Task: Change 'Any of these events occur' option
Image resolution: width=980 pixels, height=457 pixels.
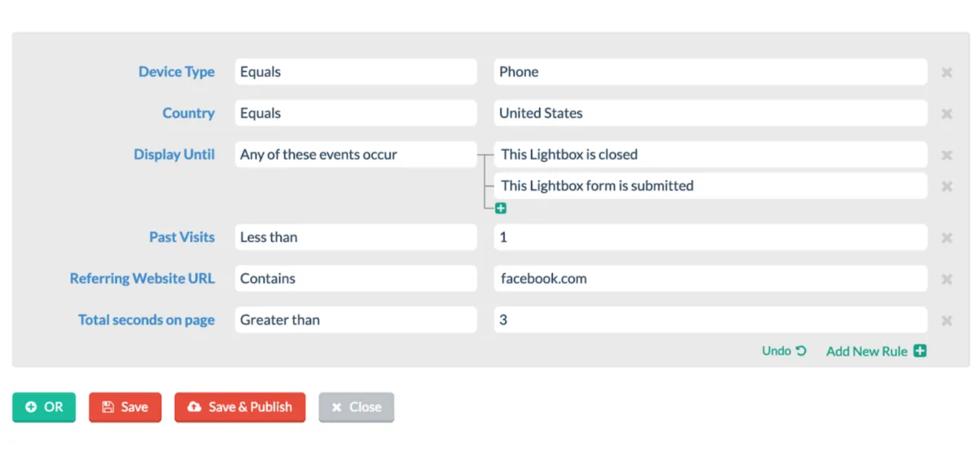Action: [355, 155]
